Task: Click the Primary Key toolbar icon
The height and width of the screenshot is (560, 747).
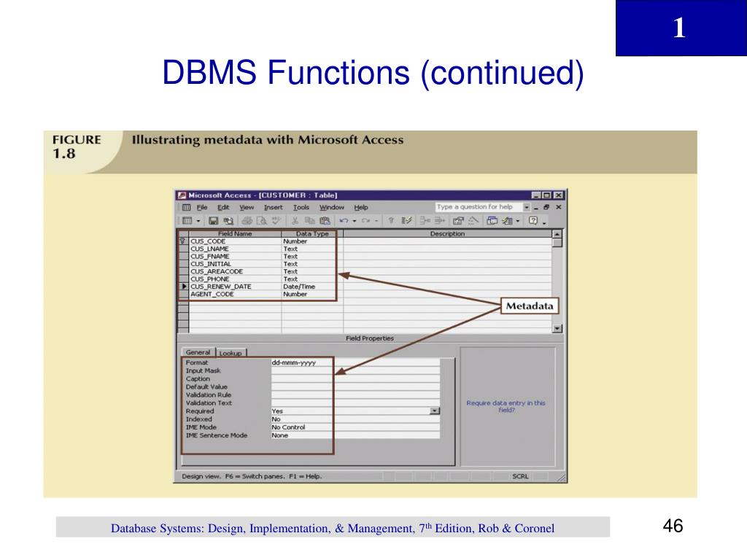Action: pyautogui.click(x=391, y=221)
